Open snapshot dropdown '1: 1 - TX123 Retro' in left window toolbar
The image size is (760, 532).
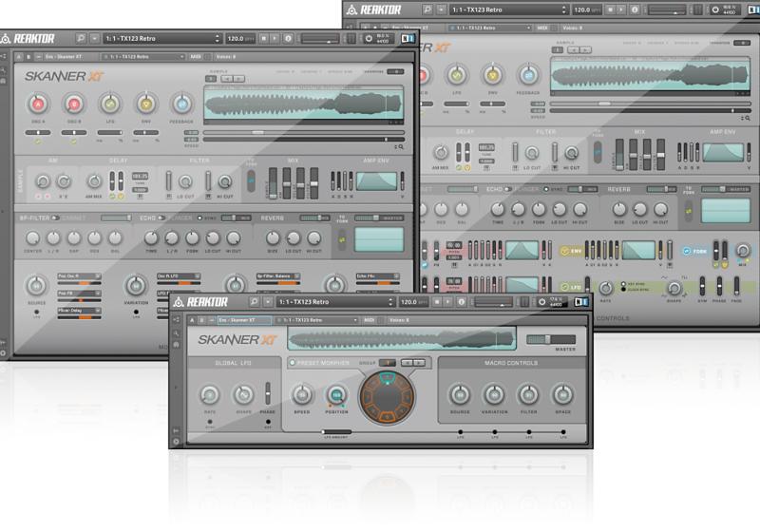pos(162,38)
